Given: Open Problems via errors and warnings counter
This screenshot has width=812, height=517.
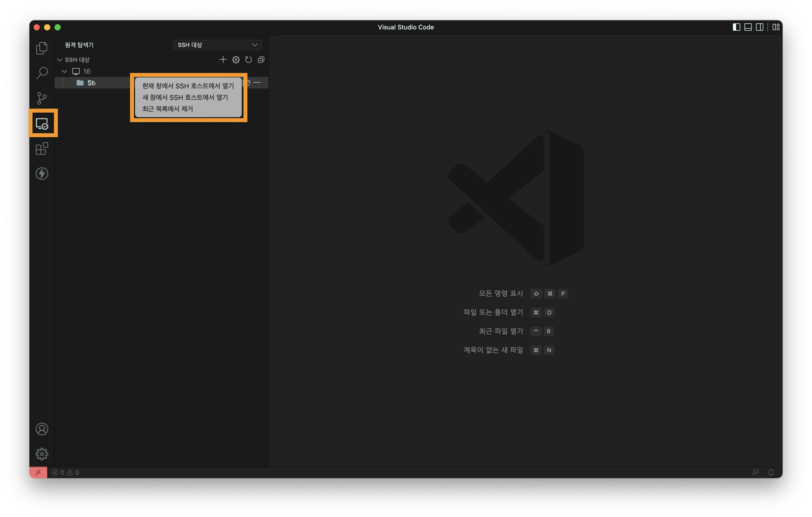Looking at the screenshot, I should (65, 472).
